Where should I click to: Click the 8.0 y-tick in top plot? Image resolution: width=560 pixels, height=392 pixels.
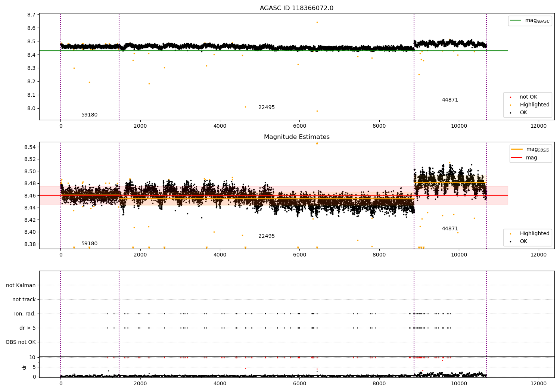[31, 109]
